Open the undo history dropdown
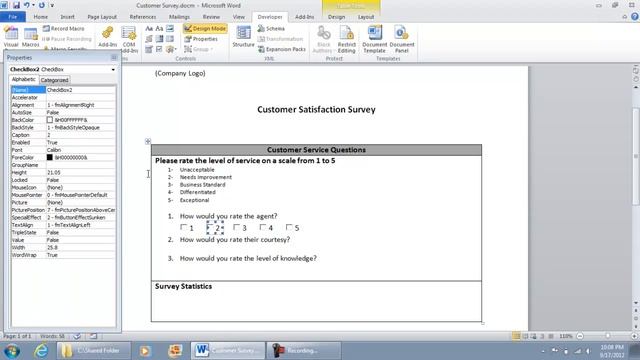 click(33, 5)
